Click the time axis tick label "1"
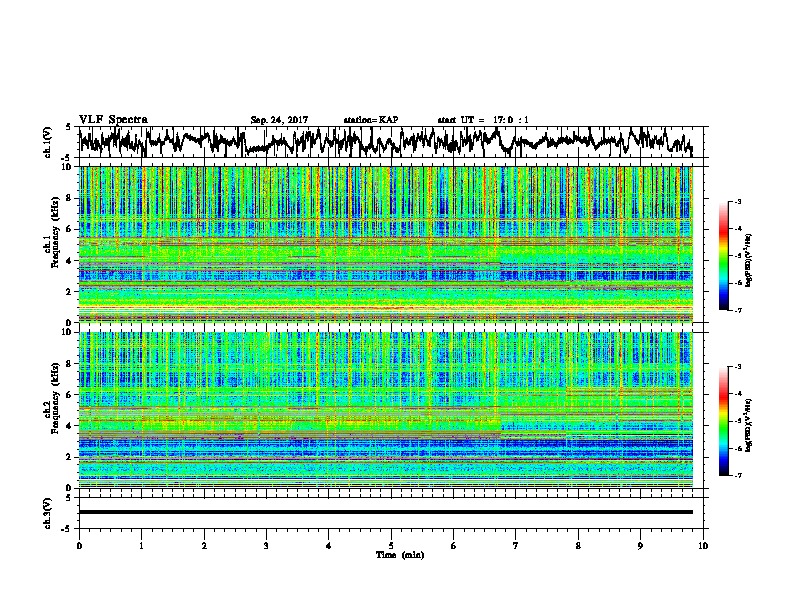This screenshot has height=612, width=792. (x=142, y=546)
